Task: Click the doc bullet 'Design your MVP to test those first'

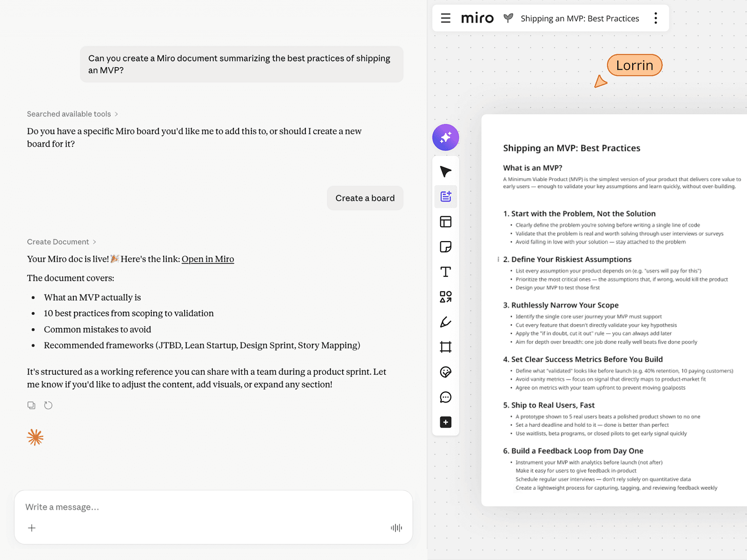Action: [x=558, y=288]
